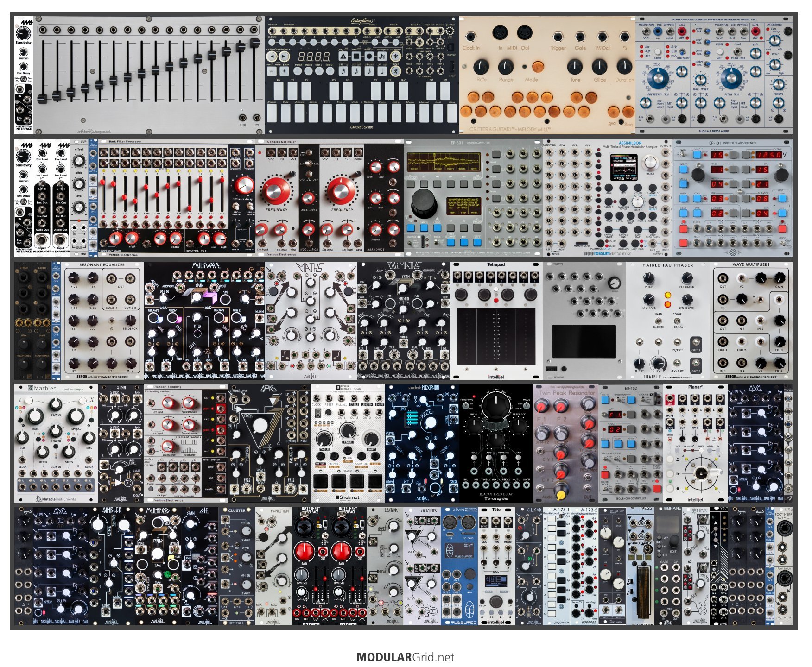Image resolution: width=812 pixels, height=667 pixels.
Task: Click the lowest-set fader on the fader bank
Action: (x=42, y=99)
